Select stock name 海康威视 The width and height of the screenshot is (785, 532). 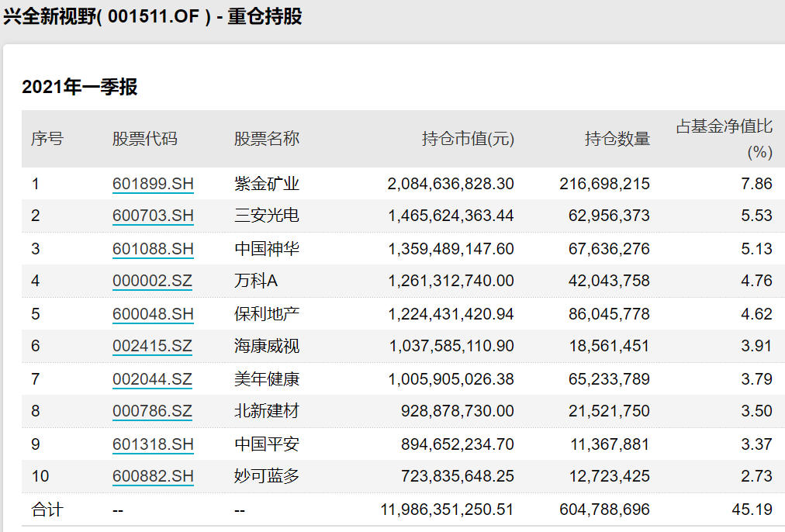tap(266, 346)
